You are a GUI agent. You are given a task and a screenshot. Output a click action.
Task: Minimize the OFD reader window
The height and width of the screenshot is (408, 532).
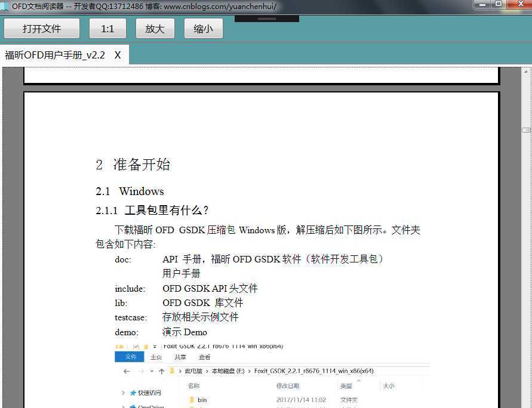(x=482, y=4)
